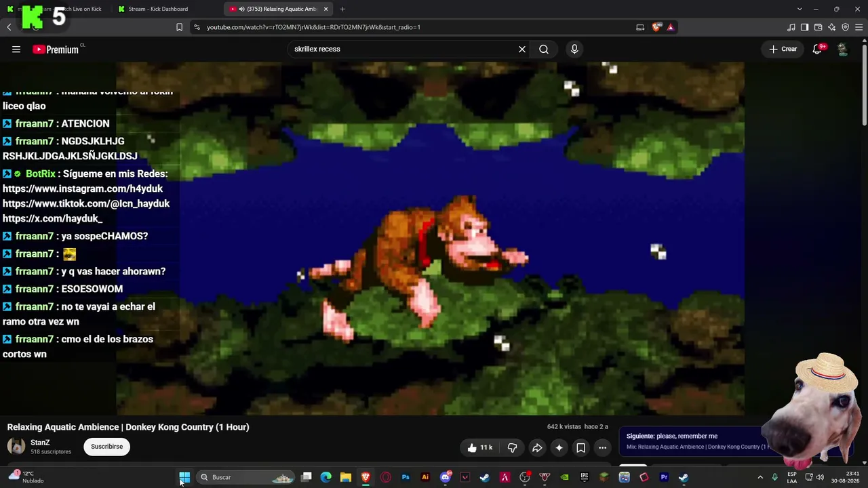The width and height of the screenshot is (868, 488).
Task: Open a new browser tab
Action: pyautogui.click(x=342, y=9)
